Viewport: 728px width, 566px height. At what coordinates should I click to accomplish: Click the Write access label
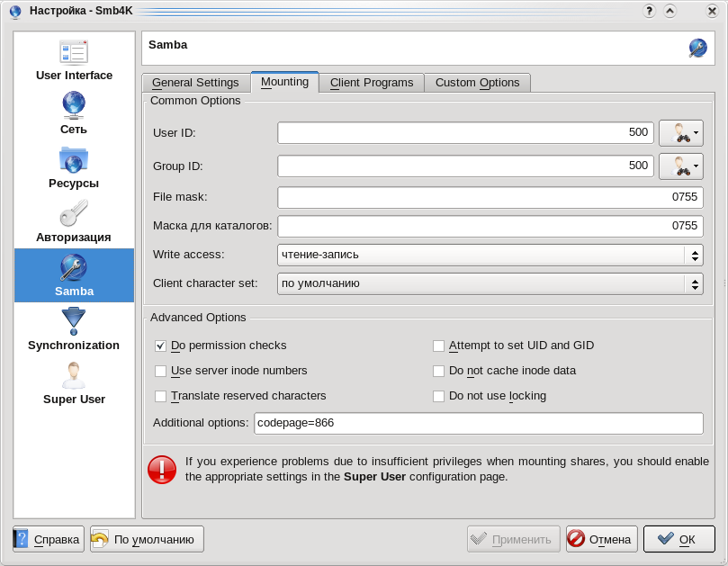(x=188, y=255)
